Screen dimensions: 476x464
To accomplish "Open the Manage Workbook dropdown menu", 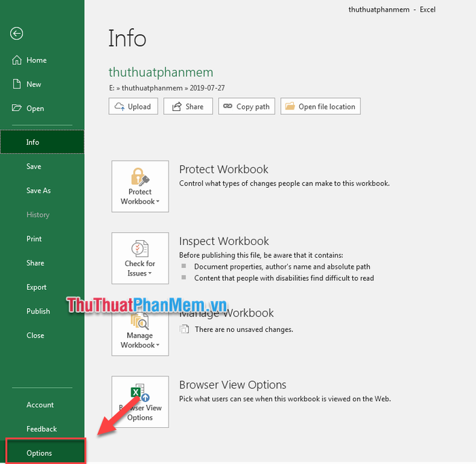I will 140,332.
